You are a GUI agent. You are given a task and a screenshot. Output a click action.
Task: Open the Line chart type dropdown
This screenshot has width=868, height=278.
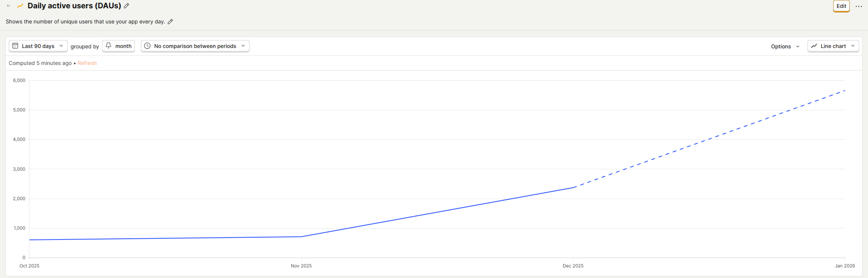pos(833,46)
